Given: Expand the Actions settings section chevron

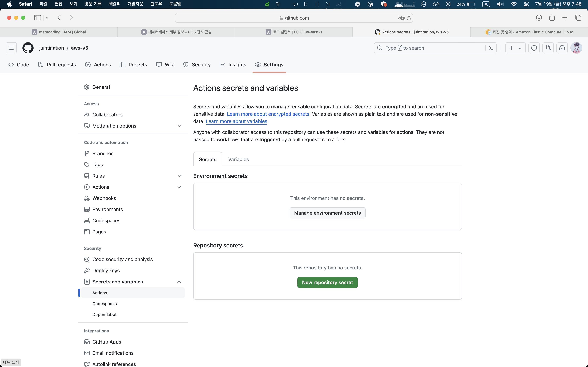Looking at the screenshot, I should coord(179,187).
